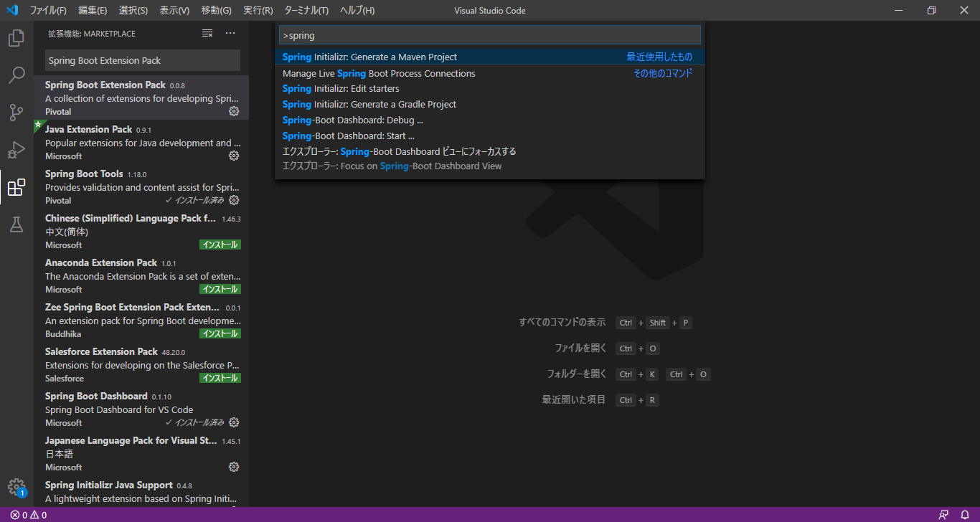Viewport: 980px width, 522px height.
Task: Select Japanese Language Pack entry
Action: 141,453
